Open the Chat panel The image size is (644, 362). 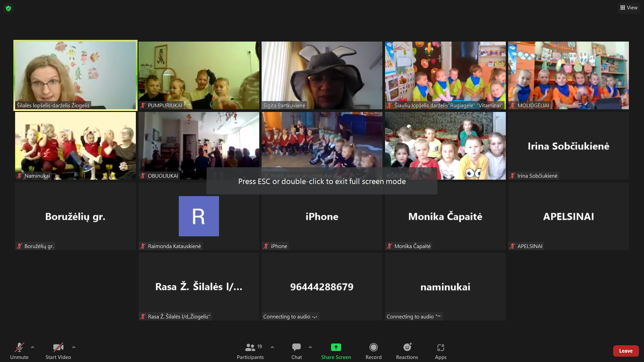(297, 351)
